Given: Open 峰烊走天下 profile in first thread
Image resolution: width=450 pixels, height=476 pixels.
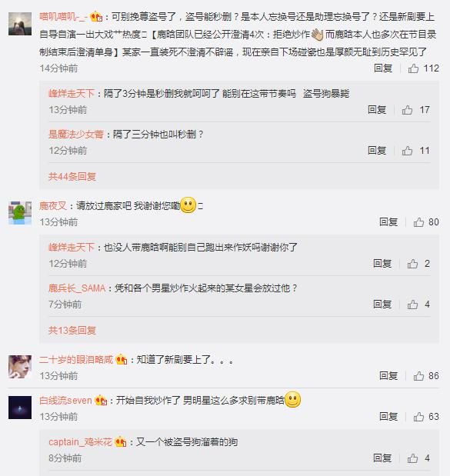Looking at the screenshot, I should [x=72, y=93].
